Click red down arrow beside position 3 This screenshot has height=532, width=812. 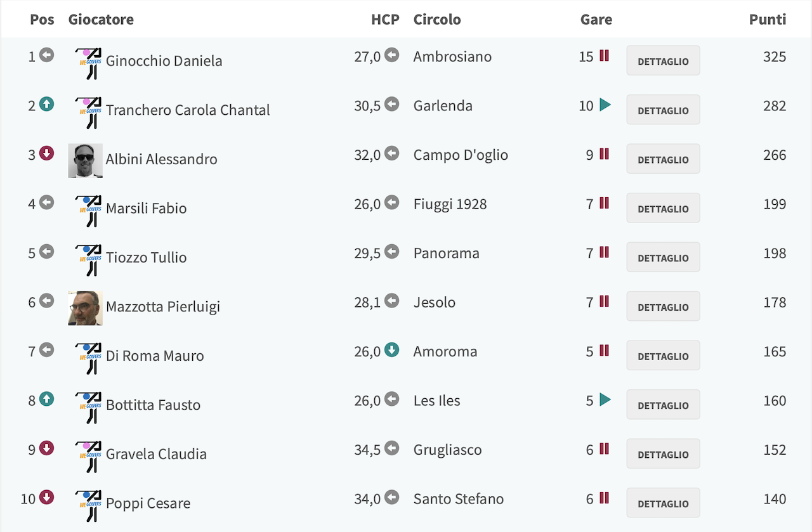46,153
